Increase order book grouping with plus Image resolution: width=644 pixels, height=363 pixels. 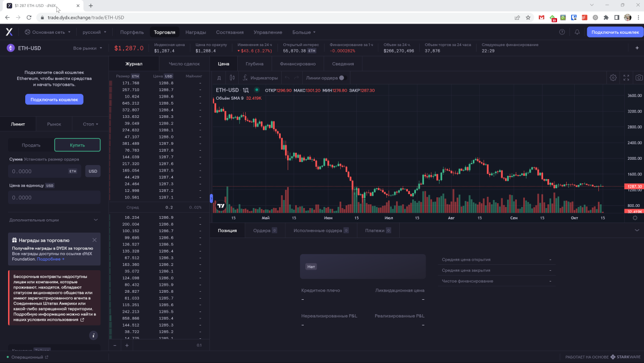(x=127, y=345)
